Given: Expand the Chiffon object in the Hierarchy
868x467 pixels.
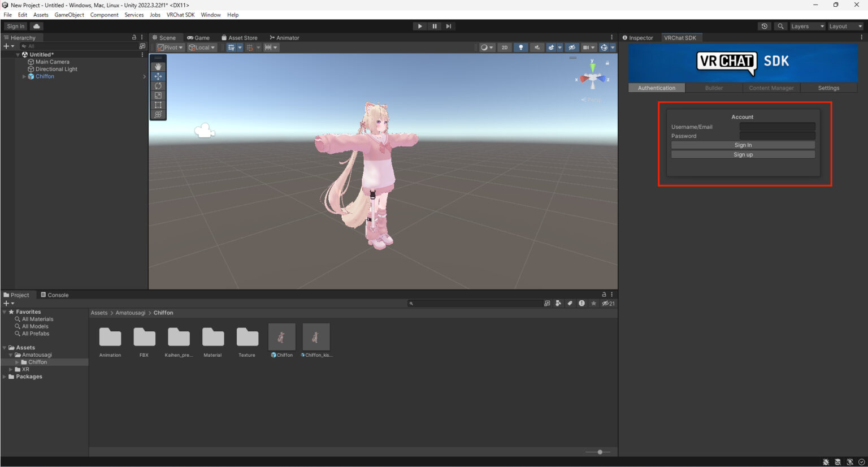Looking at the screenshot, I should [24, 76].
